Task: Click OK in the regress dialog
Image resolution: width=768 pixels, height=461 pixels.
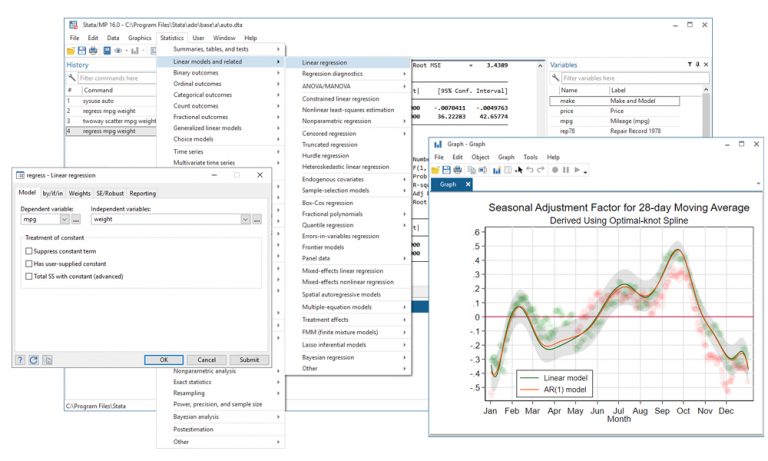Action: click(x=164, y=360)
